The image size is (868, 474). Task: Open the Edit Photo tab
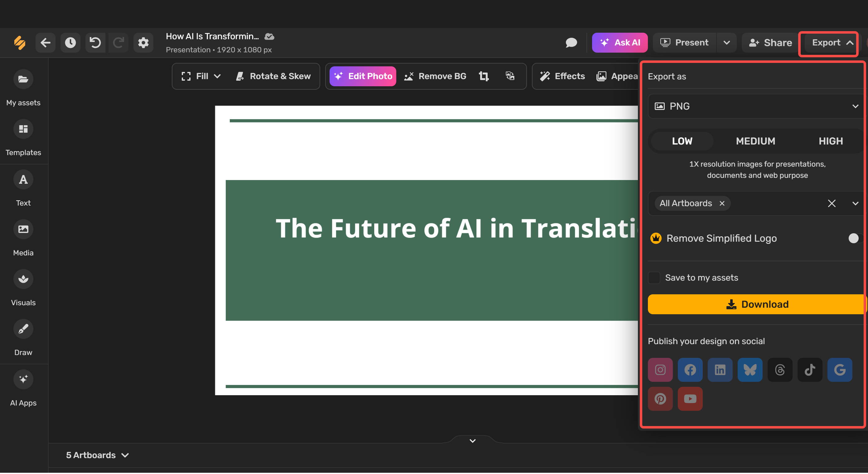click(x=362, y=76)
